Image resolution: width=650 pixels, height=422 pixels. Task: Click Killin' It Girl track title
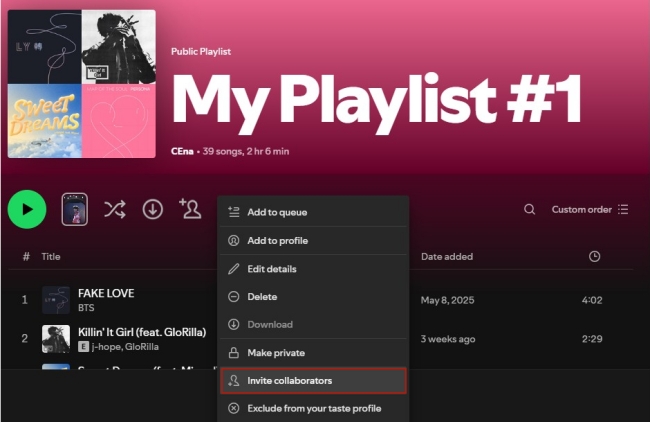[x=142, y=332]
